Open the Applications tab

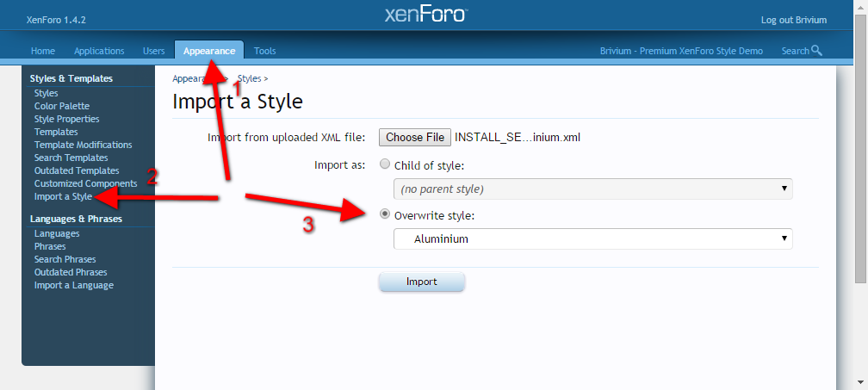click(99, 51)
